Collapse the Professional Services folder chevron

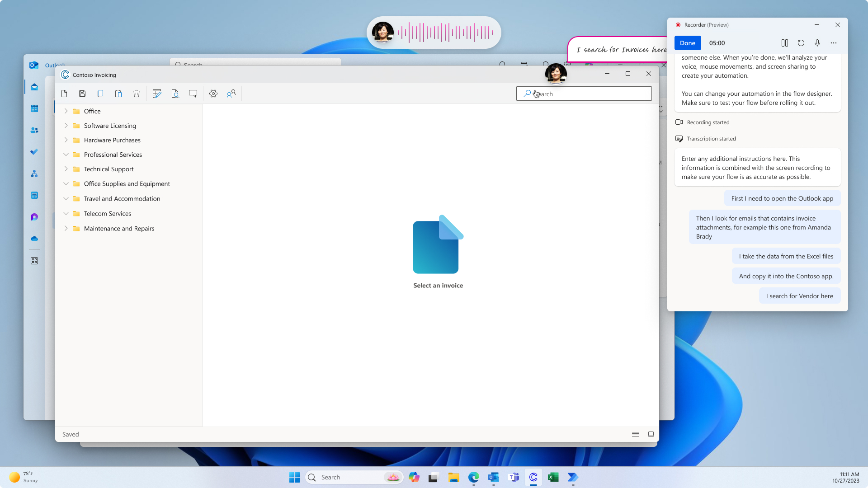(x=66, y=154)
